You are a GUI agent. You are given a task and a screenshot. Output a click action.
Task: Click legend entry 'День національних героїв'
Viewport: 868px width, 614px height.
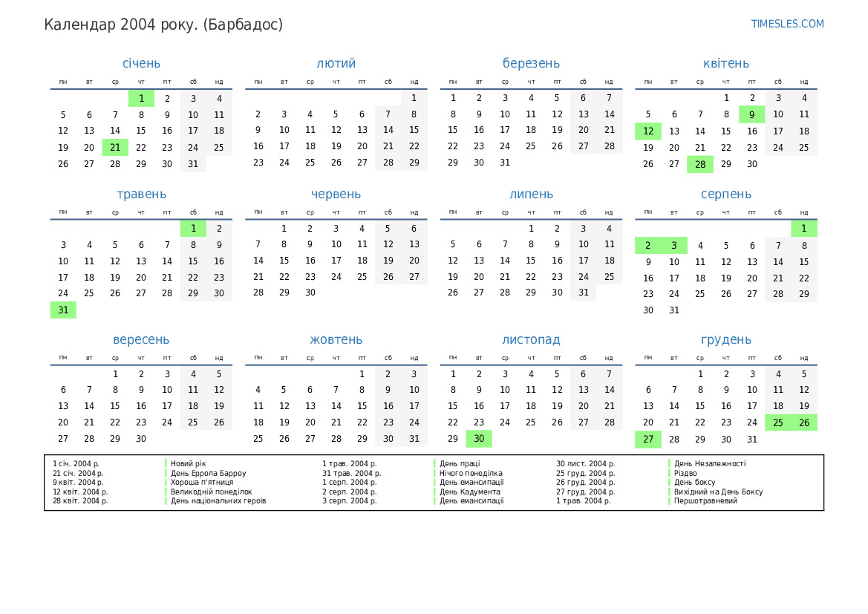(218, 500)
